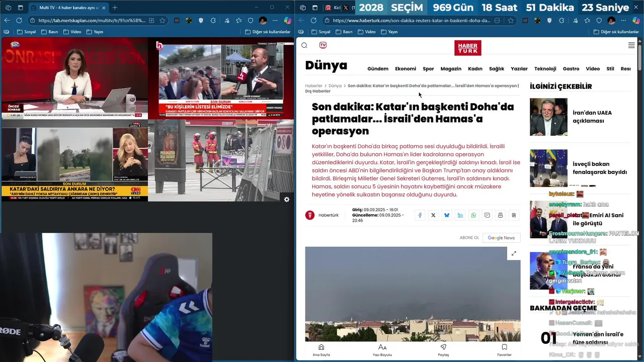644x362 pixels.
Task: Open the Gastro section
Action: click(571, 69)
